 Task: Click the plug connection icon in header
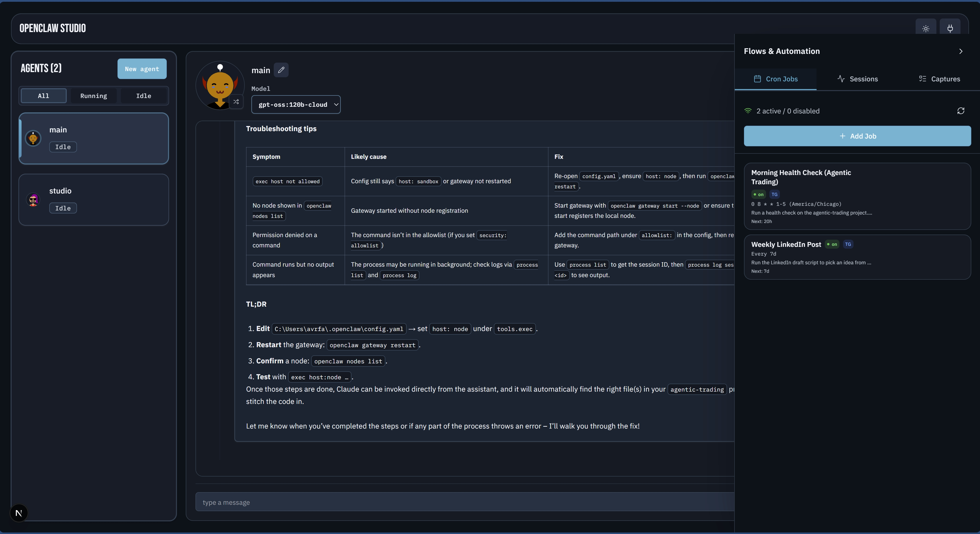point(950,28)
